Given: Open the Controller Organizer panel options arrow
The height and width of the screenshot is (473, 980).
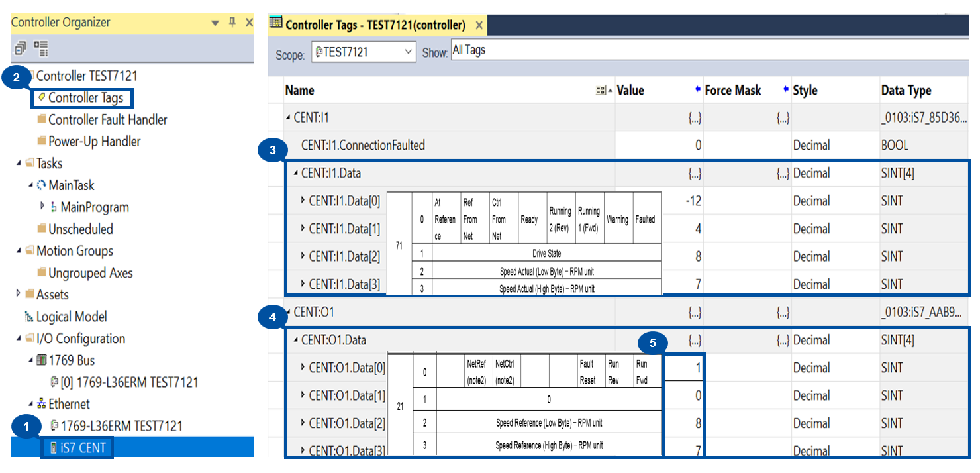Looking at the screenshot, I should [x=215, y=23].
